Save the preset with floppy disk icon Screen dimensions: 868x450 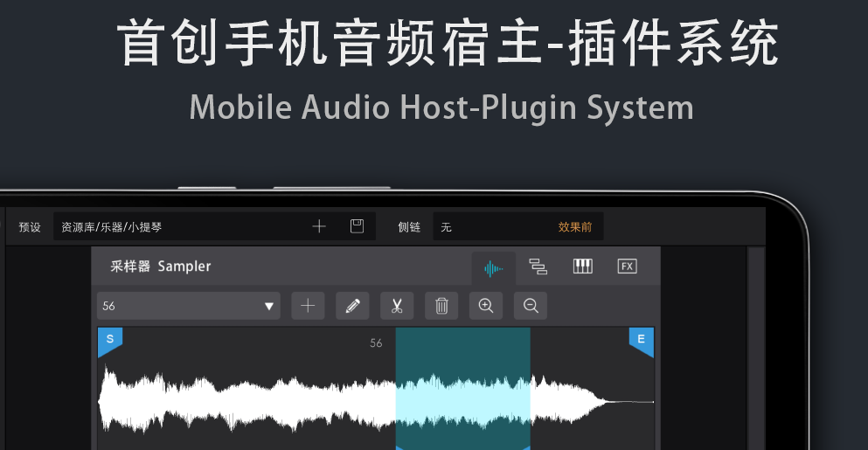tap(357, 227)
